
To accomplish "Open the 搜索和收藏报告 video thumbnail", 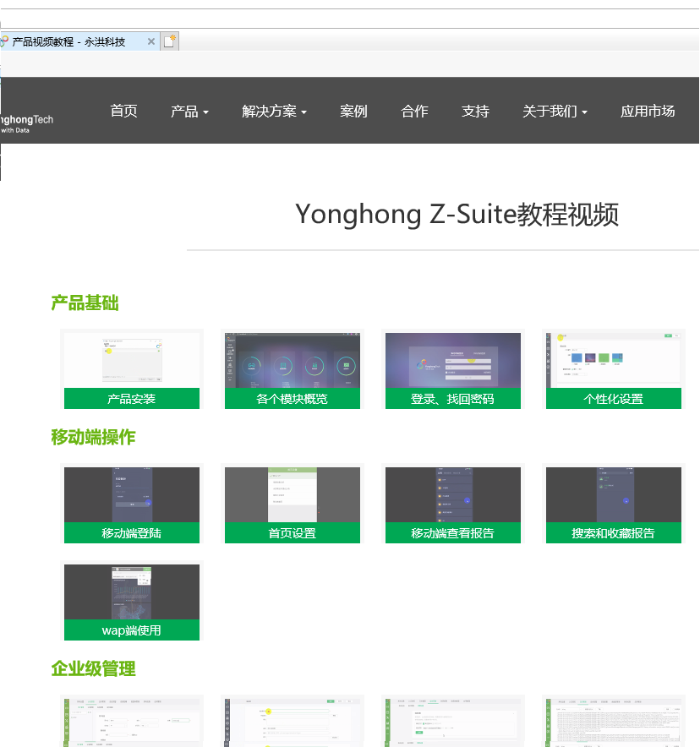I will click(x=613, y=494).
